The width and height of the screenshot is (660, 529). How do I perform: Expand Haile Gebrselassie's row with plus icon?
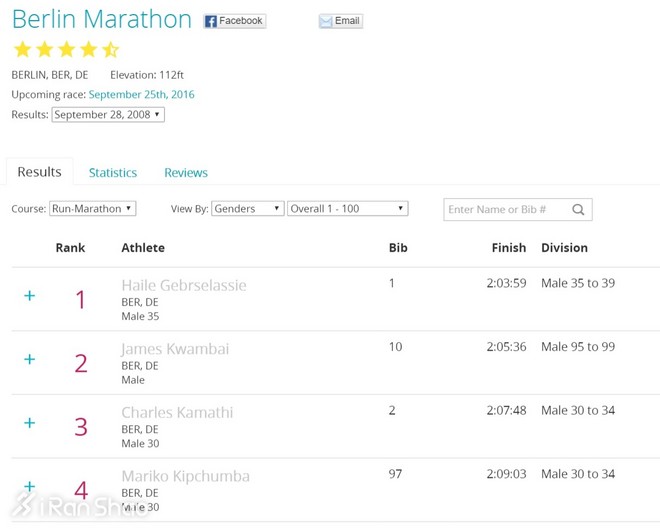coord(30,296)
